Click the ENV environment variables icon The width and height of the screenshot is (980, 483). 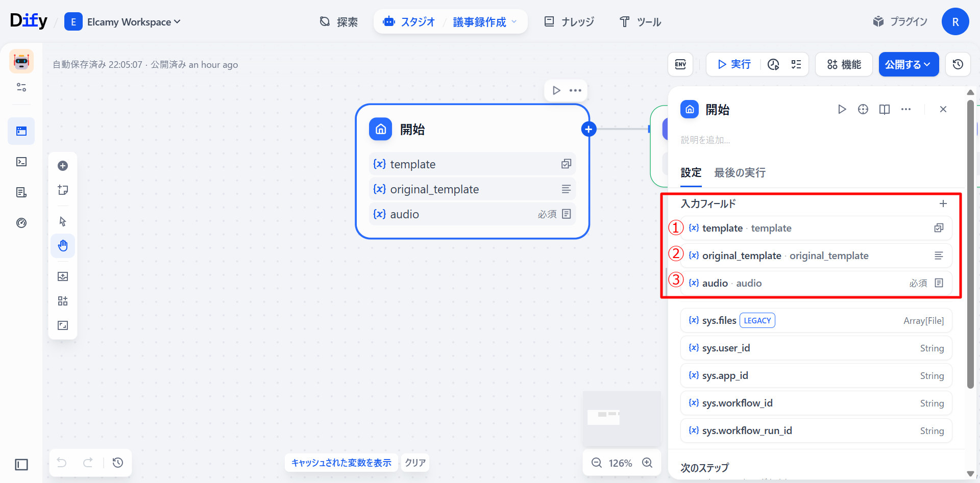click(680, 64)
